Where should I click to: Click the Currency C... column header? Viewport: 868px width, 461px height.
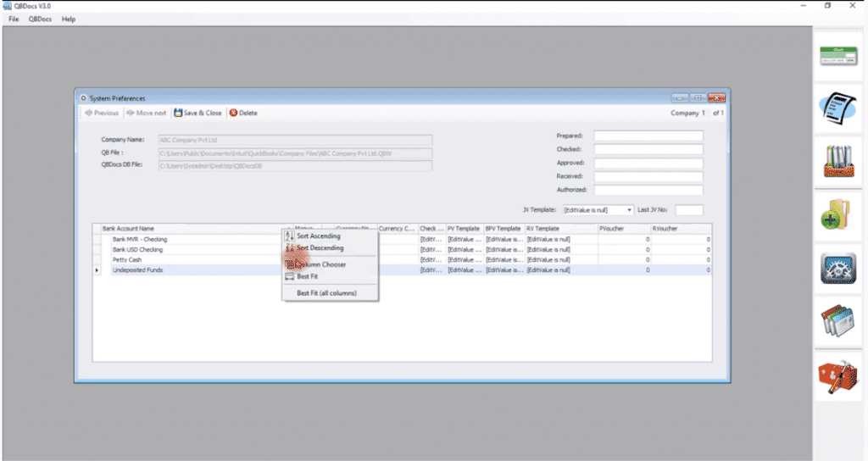[398, 229]
